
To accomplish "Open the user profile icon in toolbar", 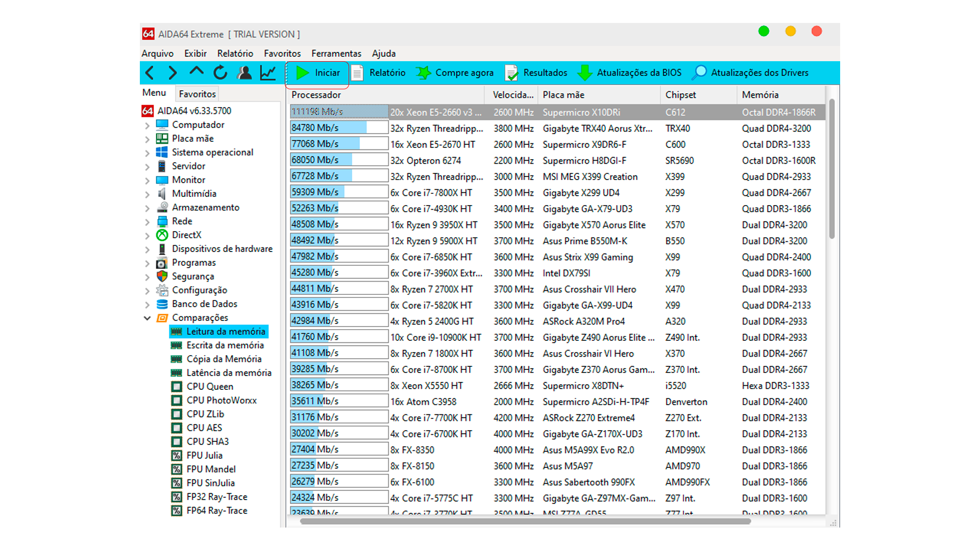I will [244, 73].
